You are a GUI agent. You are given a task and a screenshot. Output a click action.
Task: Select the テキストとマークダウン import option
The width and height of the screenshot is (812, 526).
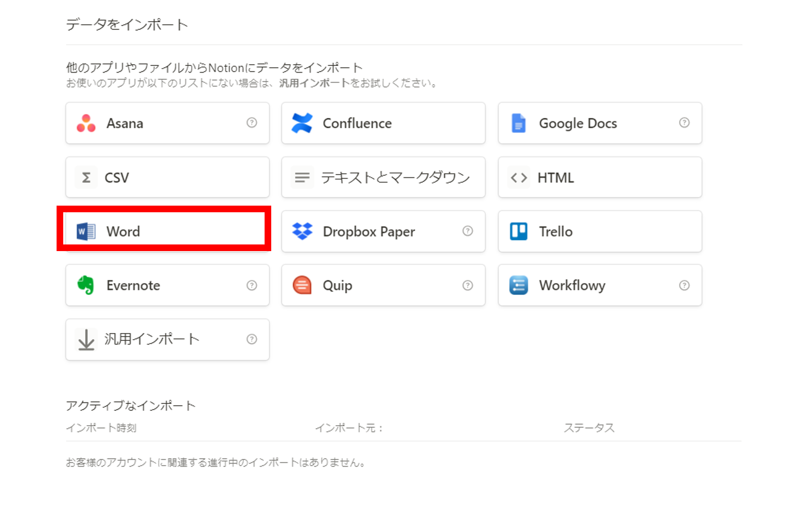383,177
